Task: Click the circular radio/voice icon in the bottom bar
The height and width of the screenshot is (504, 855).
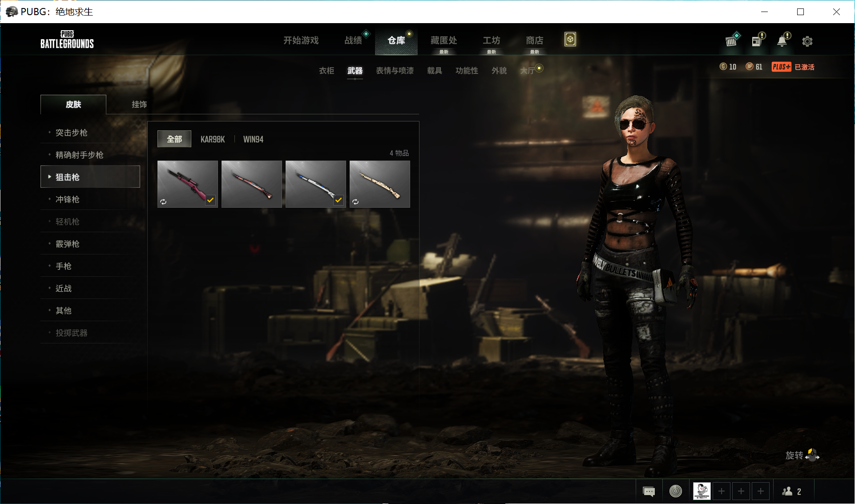Action: 675,491
